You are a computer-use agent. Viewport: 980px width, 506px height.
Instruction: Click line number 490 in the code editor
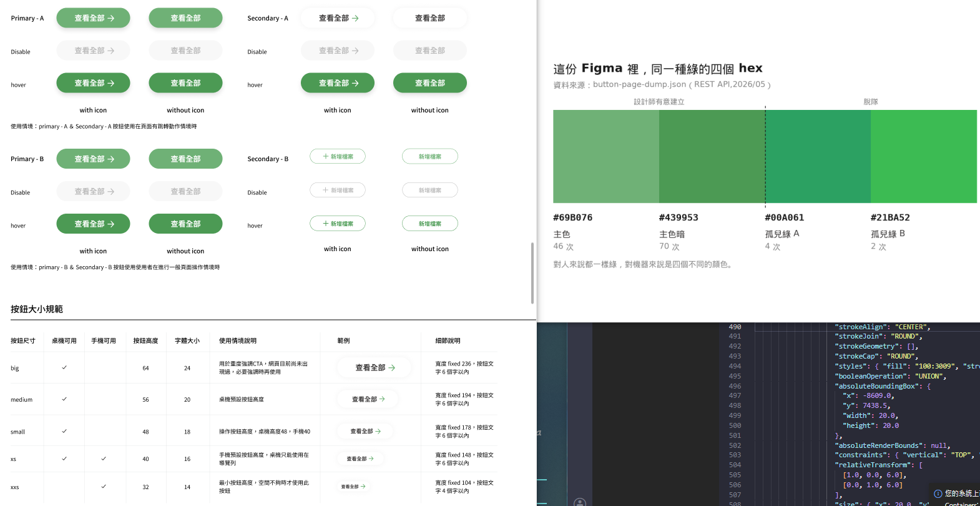[x=735, y=327]
